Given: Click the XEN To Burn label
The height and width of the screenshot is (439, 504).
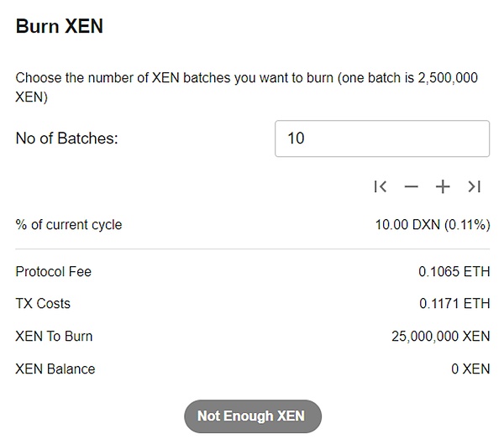Looking at the screenshot, I should click(x=54, y=337).
